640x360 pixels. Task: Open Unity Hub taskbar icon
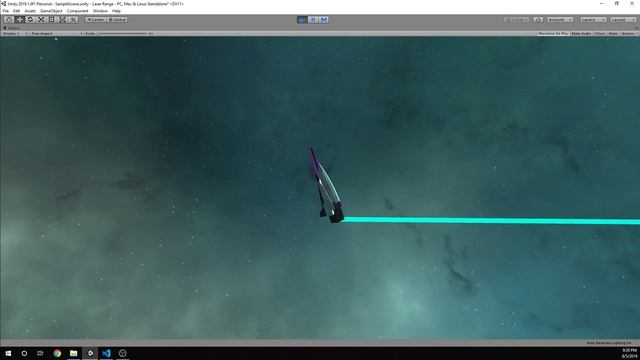point(122,353)
